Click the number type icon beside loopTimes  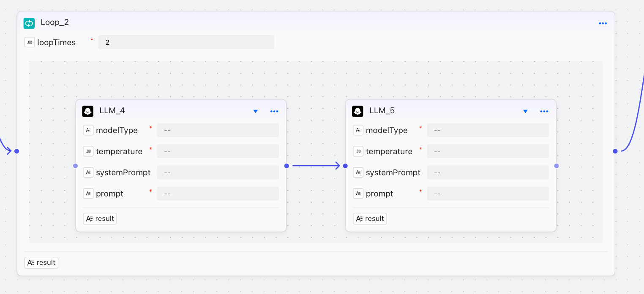[30, 42]
